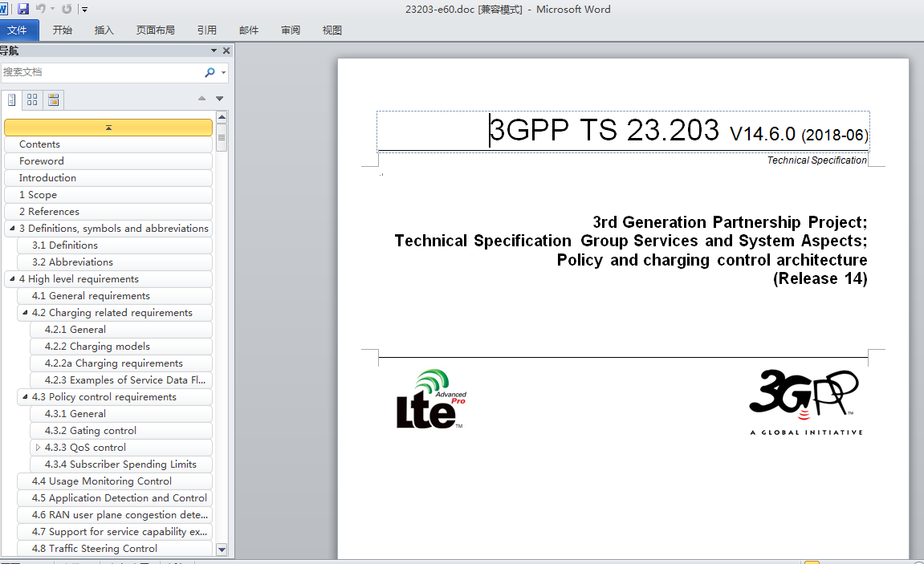Select the browse pages thumbnail view icon
Screen dimensions: 924x564
coord(32,99)
